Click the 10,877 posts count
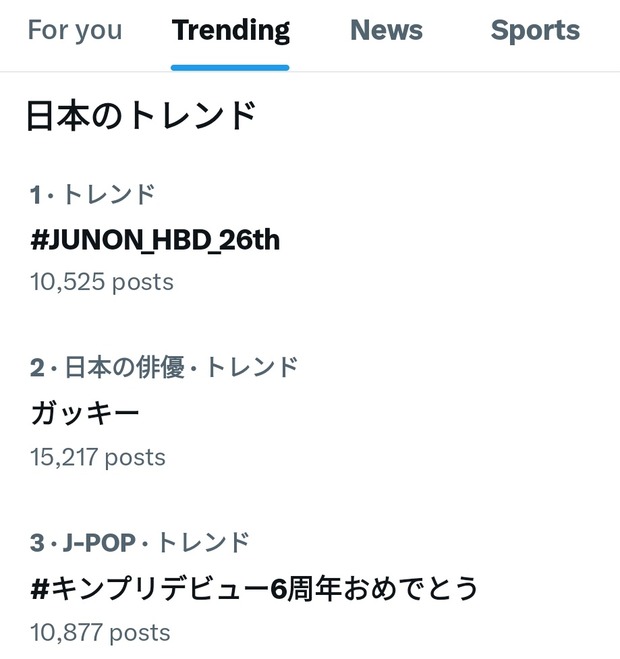Screen dimensions: 620x659 (100, 633)
